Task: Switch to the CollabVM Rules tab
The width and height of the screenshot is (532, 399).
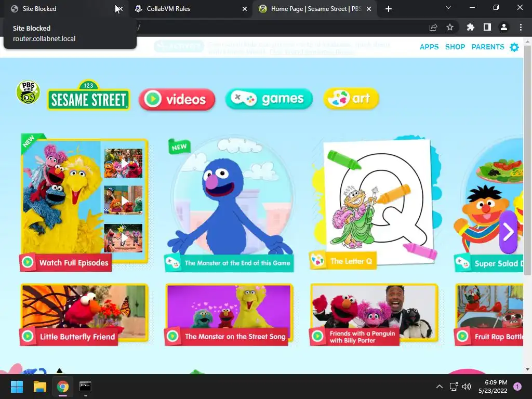Action: point(191,9)
